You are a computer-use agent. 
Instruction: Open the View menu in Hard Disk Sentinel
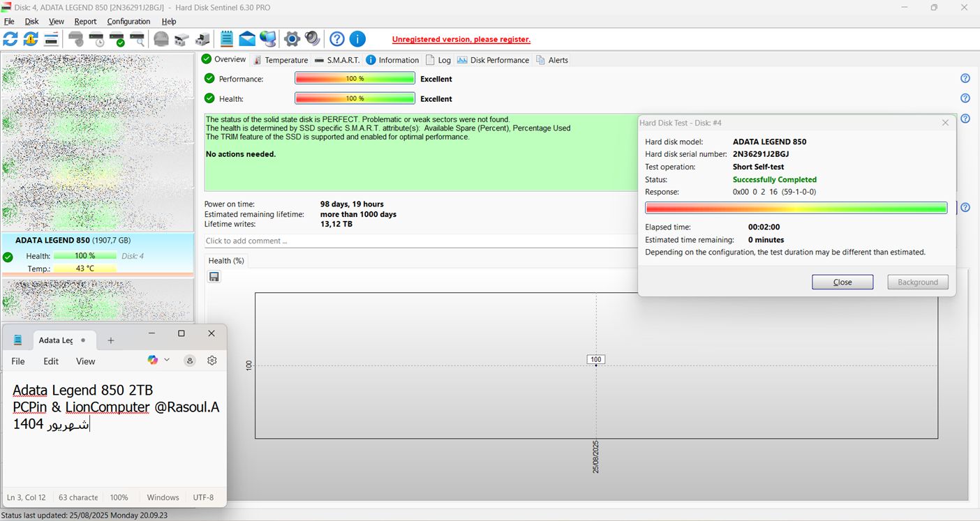coord(57,22)
